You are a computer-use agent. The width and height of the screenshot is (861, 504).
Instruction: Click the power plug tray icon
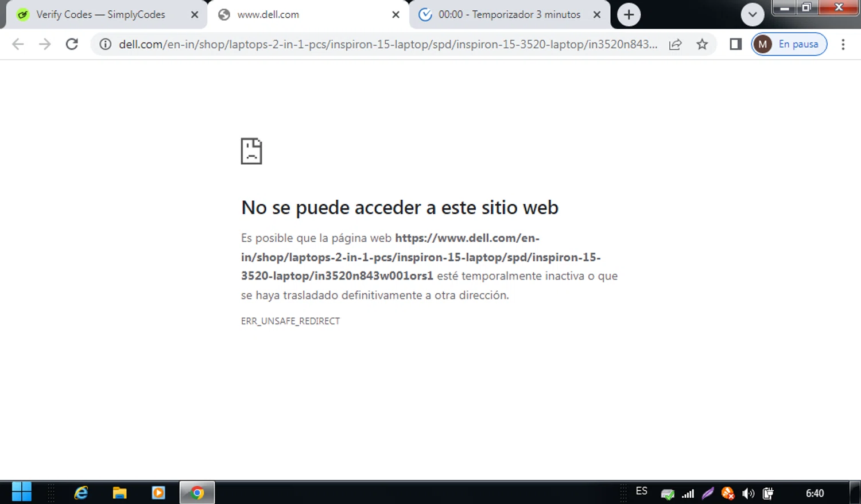coord(768,493)
